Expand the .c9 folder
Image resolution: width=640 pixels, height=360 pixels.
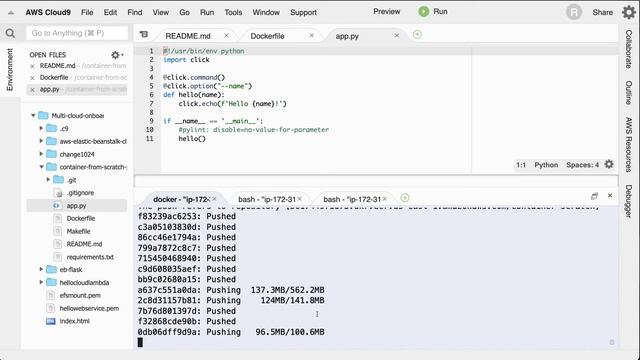pos(41,128)
